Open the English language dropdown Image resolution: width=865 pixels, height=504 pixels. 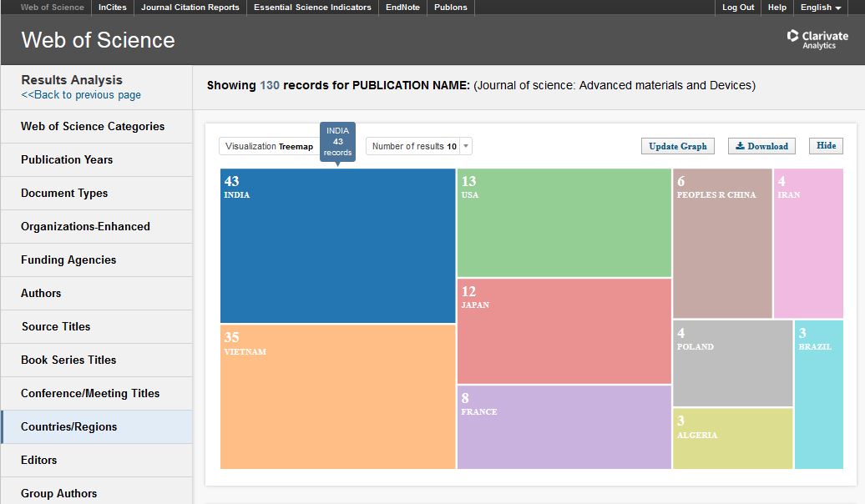coord(820,8)
